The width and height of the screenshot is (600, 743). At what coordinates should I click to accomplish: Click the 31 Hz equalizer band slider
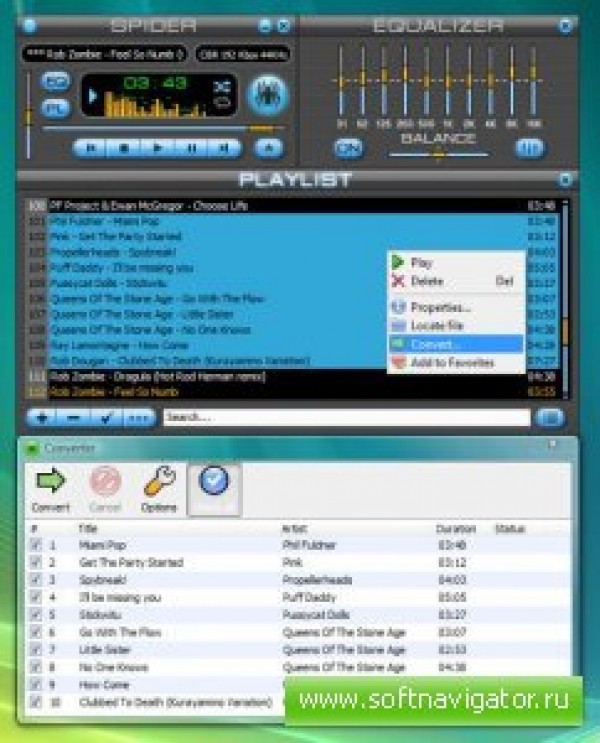341,81
